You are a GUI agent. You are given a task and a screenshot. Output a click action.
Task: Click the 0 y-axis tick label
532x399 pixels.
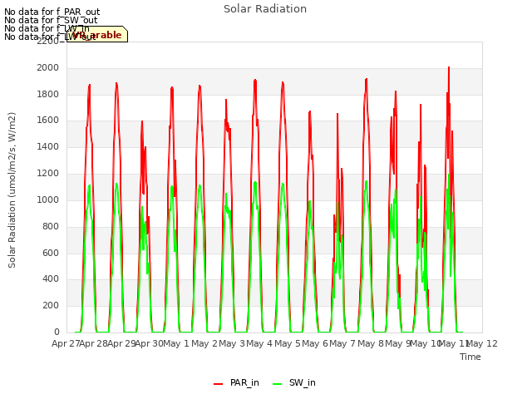57,332
